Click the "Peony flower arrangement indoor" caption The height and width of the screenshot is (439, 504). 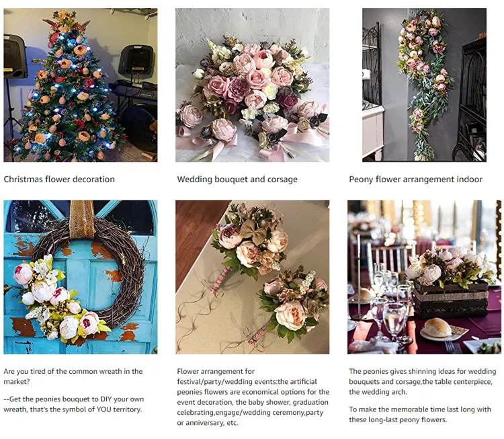click(415, 179)
